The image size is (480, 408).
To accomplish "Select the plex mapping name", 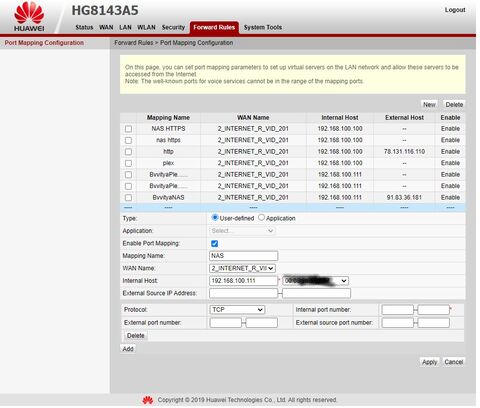I will [168, 163].
